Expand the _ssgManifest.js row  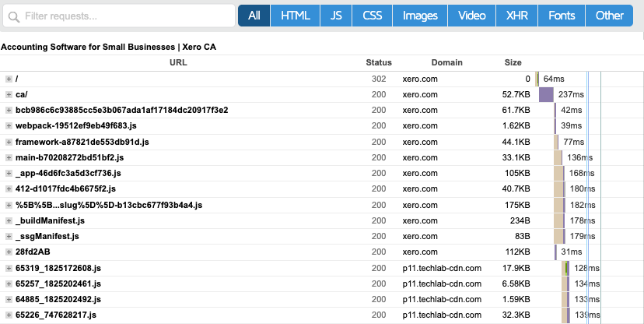tap(9, 236)
